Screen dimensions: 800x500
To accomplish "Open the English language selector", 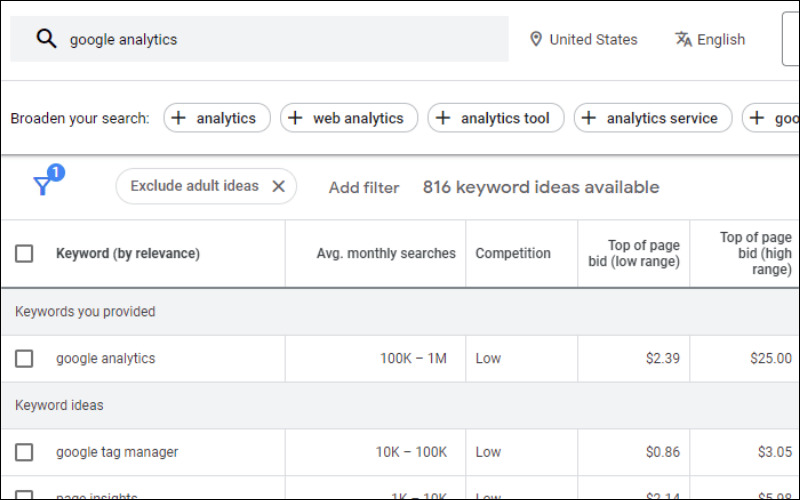I will (x=710, y=39).
